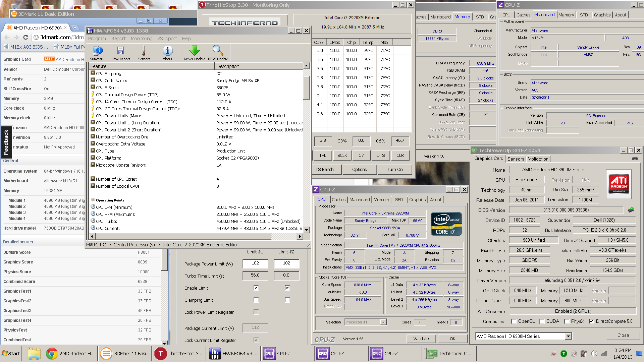Click the GPU-Z screenshot camera icon
The image size is (644, 362).
click(x=635, y=159)
